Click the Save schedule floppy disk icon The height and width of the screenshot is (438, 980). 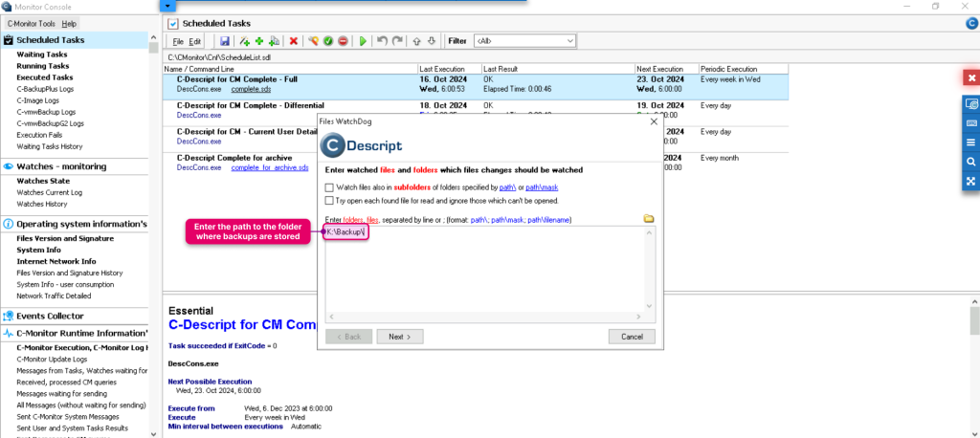[x=225, y=41]
